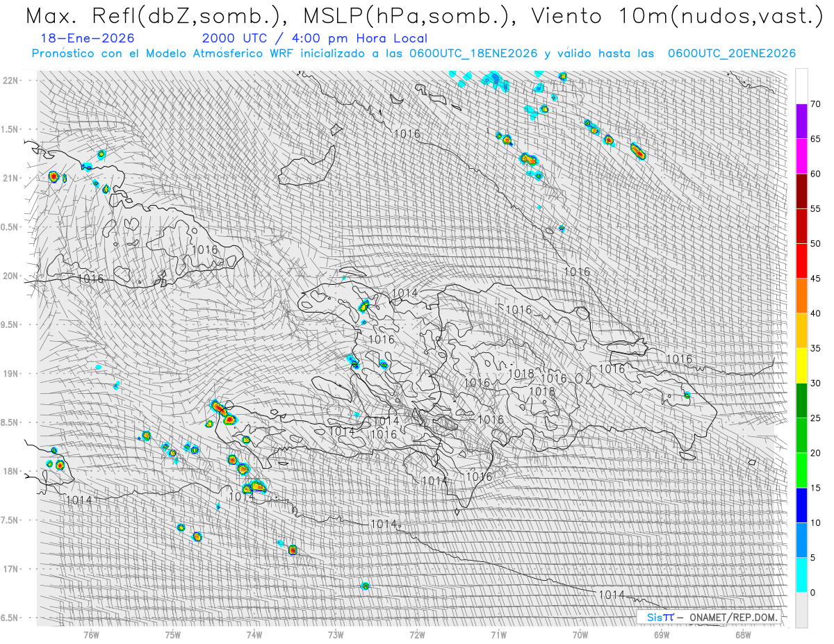This screenshot has width=834, height=644.
Task: Click the bright red 45–50 dBZ colorbar segment
Action: point(801,261)
